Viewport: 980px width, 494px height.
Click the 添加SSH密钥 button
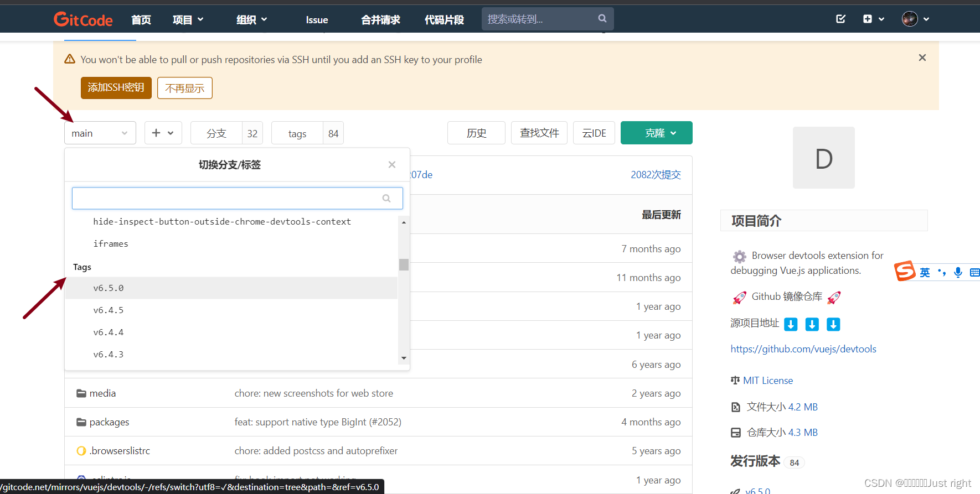pyautogui.click(x=116, y=88)
